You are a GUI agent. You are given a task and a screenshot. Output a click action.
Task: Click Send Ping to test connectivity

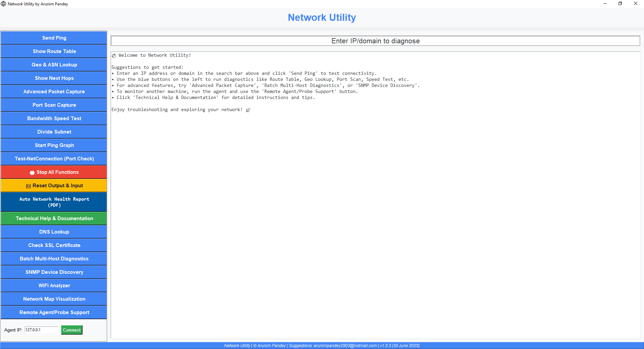tap(54, 38)
